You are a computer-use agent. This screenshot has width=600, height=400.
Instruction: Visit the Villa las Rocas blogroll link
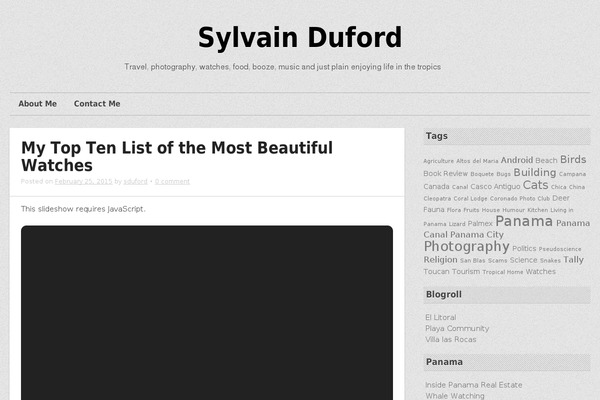(x=451, y=340)
